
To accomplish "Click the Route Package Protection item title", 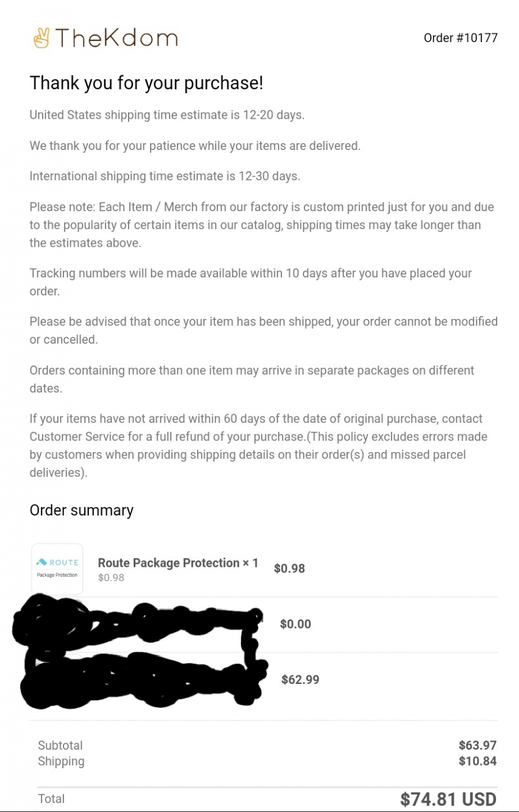I will 178,563.
